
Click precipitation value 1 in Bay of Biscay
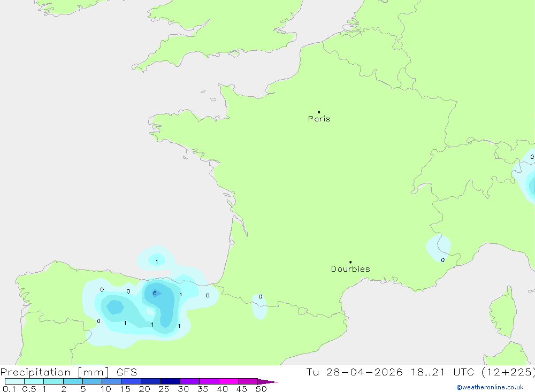pyautogui.click(x=157, y=262)
